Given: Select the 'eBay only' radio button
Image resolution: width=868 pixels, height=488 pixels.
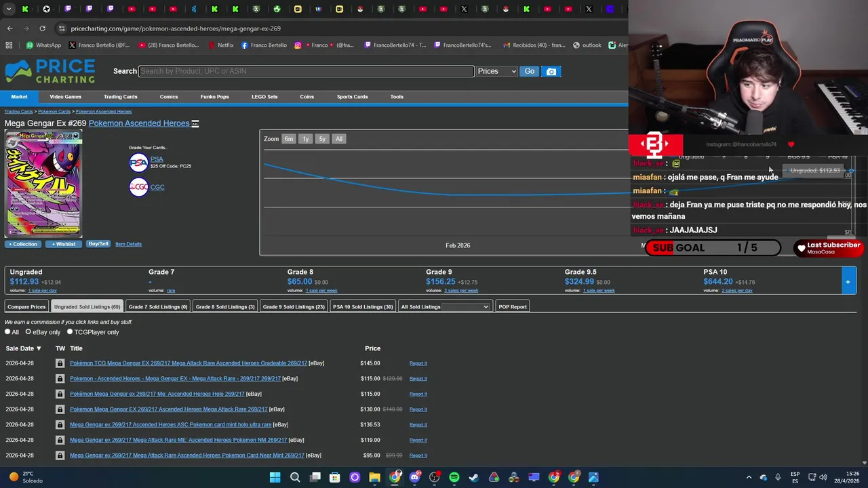Looking at the screenshot, I should (28, 332).
